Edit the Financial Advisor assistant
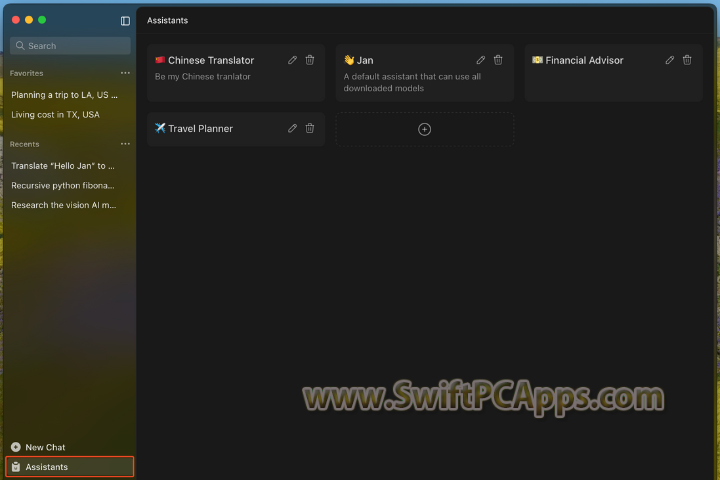This screenshot has height=480, width=720. coord(670,60)
